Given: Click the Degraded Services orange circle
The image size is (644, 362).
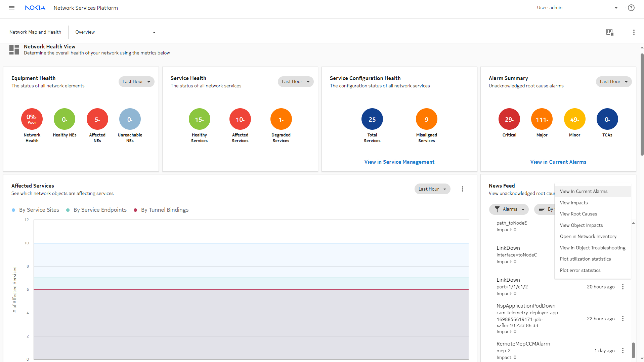Looking at the screenshot, I should pos(281,119).
